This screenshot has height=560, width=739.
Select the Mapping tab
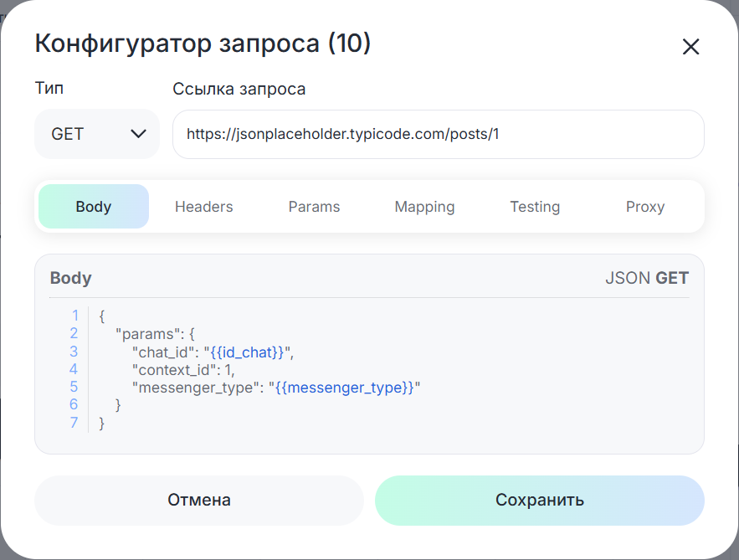[x=424, y=207]
